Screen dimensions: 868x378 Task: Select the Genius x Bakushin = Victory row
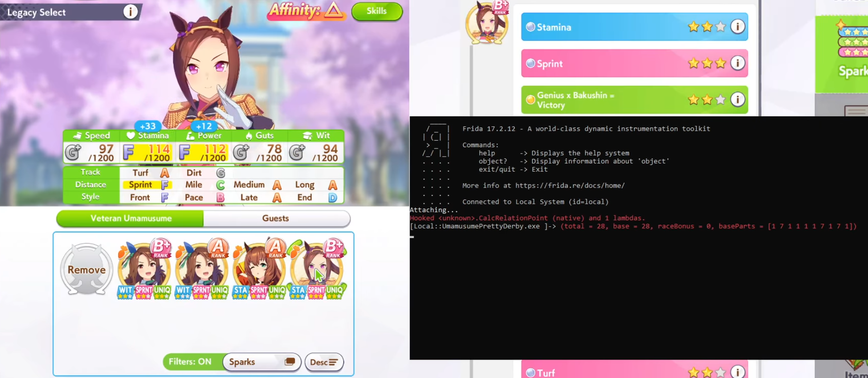click(634, 100)
